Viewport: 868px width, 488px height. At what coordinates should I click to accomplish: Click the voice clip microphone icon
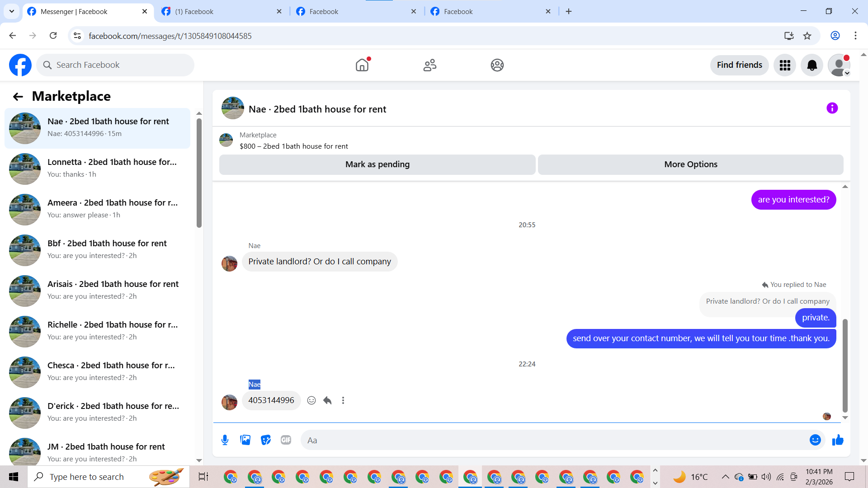pos(225,440)
